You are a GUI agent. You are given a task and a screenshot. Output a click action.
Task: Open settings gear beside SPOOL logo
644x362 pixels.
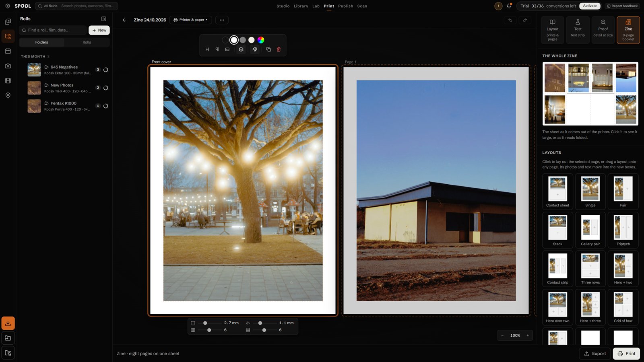tap(7, 6)
